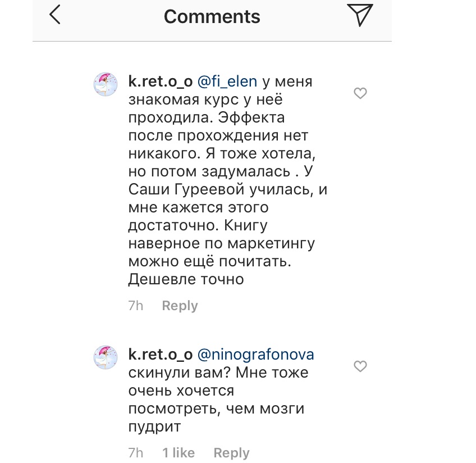The height and width of the screenshot is (463, 476).
Task: Open the @ninografonova mention
Action: click(x=255, y=355)
